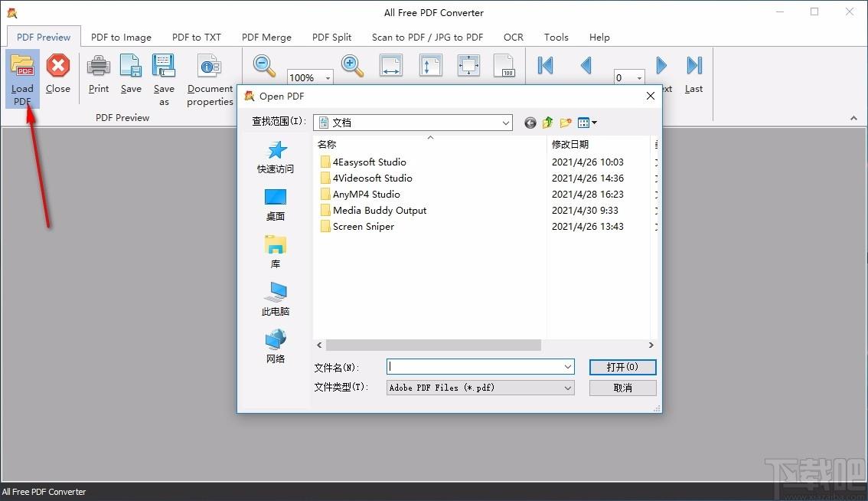Screen dimensions: 868x501
Task: Create new folder icon in dialog
Action: click(x=565, y=123)
